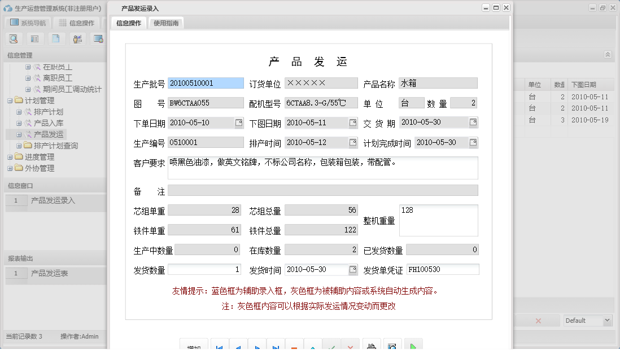Open the Default style dropdown
The image size is (620, 364).
(x=586, y=320)
